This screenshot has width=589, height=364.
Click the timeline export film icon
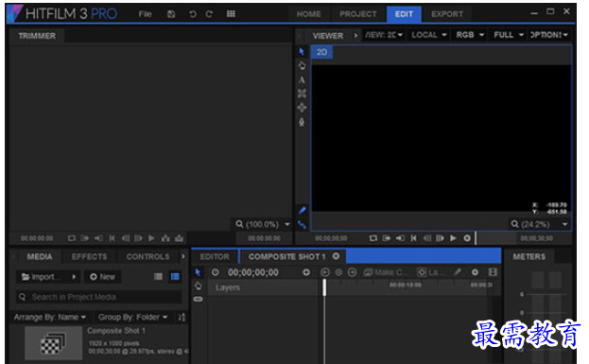(493, 272)
